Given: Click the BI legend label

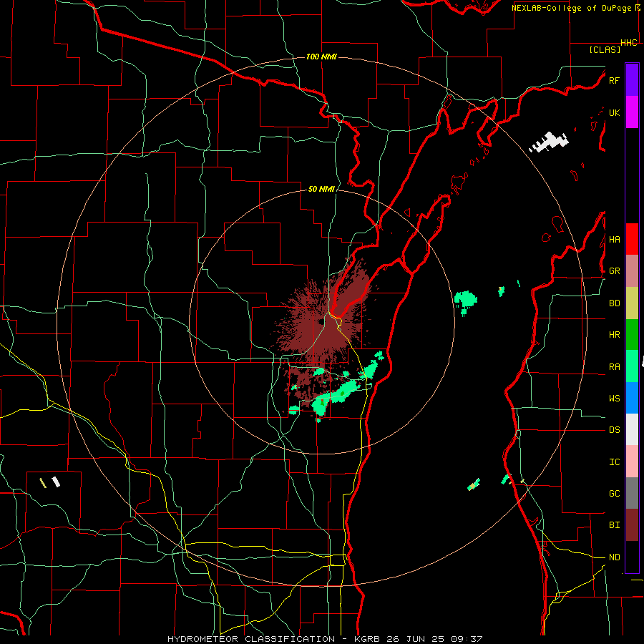Looking at the screenshot, I should 614,525.
